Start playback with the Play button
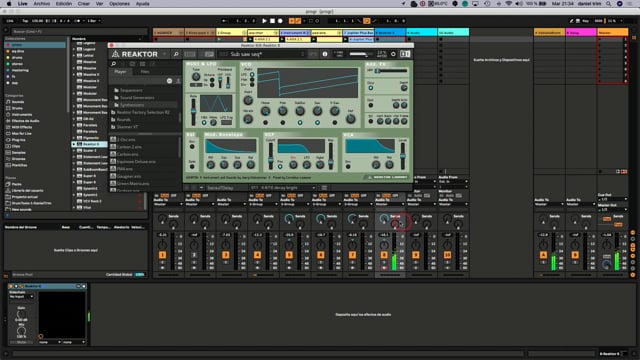Screen dimensions: 640x360 tap(264, 21)
